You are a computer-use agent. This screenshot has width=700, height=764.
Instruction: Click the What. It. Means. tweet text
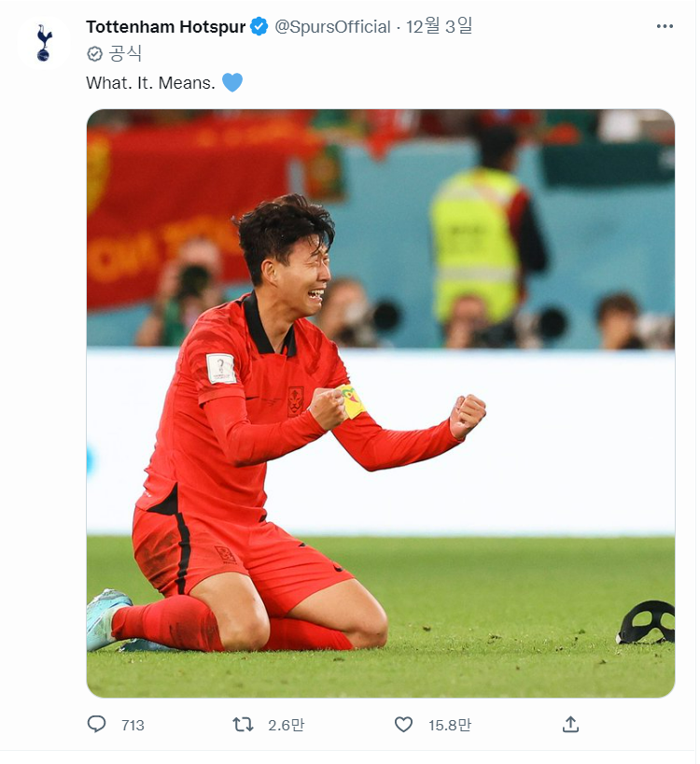point(150,83)
